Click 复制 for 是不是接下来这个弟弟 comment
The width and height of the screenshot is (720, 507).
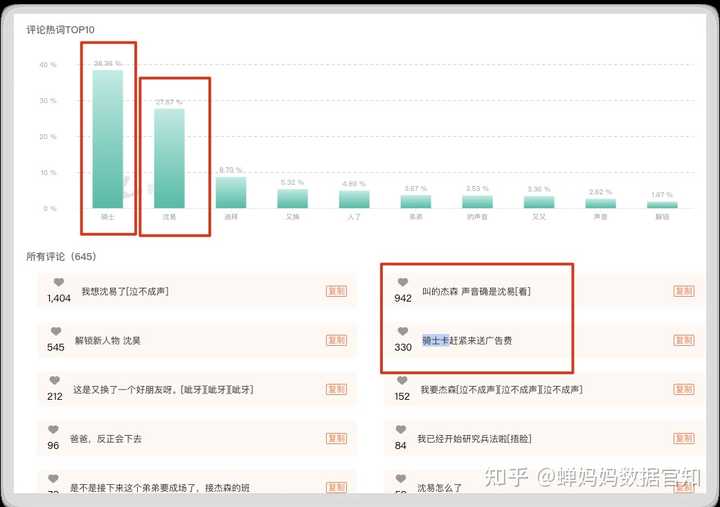tap(336, 487)
